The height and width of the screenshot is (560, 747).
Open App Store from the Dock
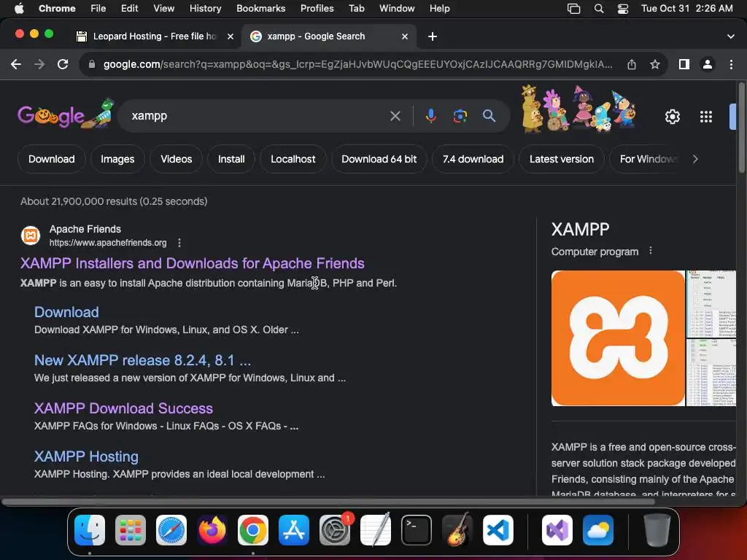pyautogui.click(x=294, y=530)
